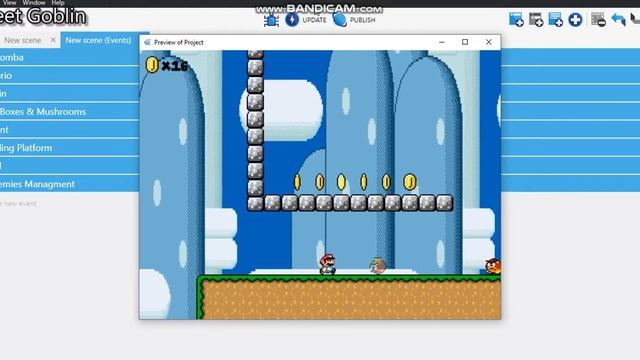Viewport: 640px width, 360px height.
Task: Open the add other events round plus icon
Action: coord(575,20)
